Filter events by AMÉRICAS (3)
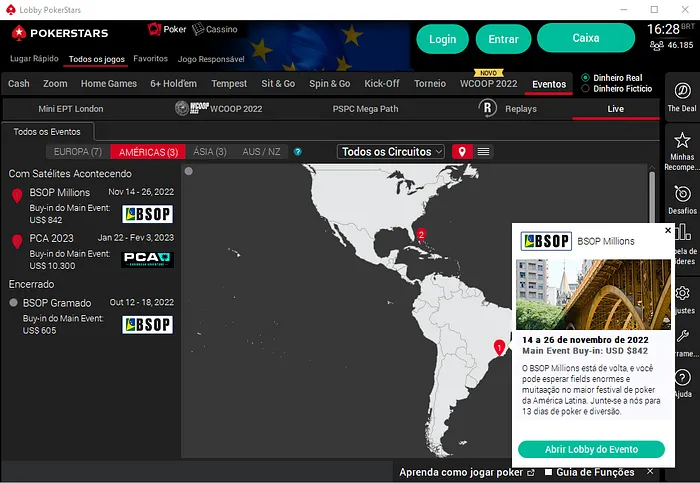The image size is (700, 483). pyautogui.click(x=148, y=152)
